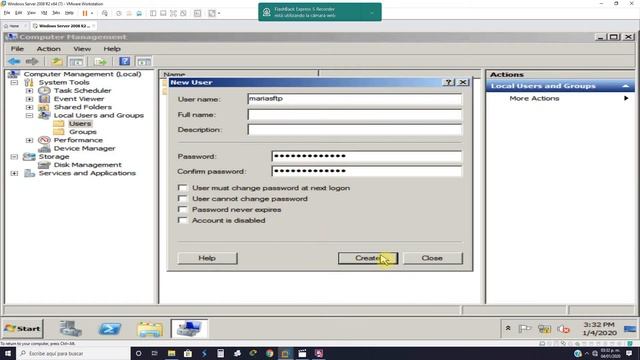Click the Action Center flag tray icon
Viewport: 640px width, 360px height.
[525, 329]
